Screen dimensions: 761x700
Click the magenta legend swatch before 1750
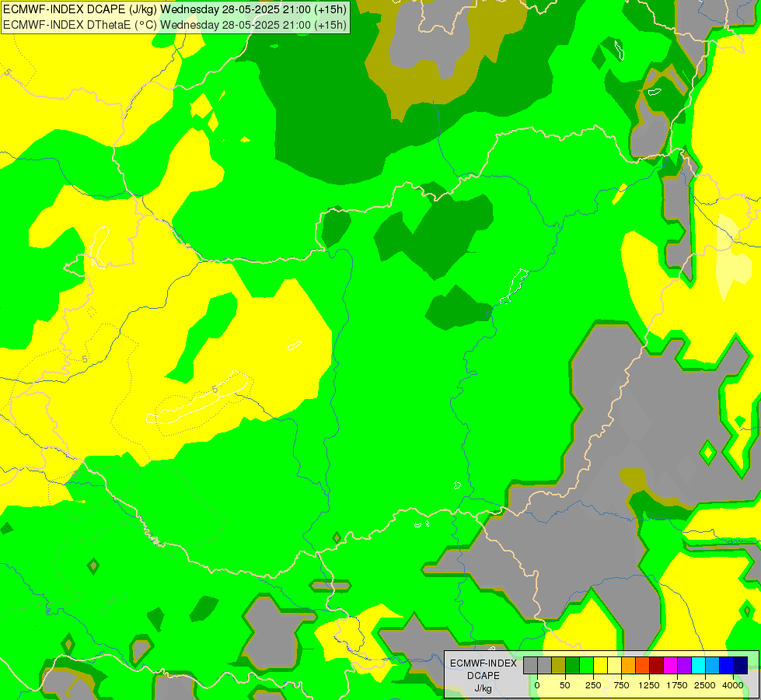click(670, 666)
